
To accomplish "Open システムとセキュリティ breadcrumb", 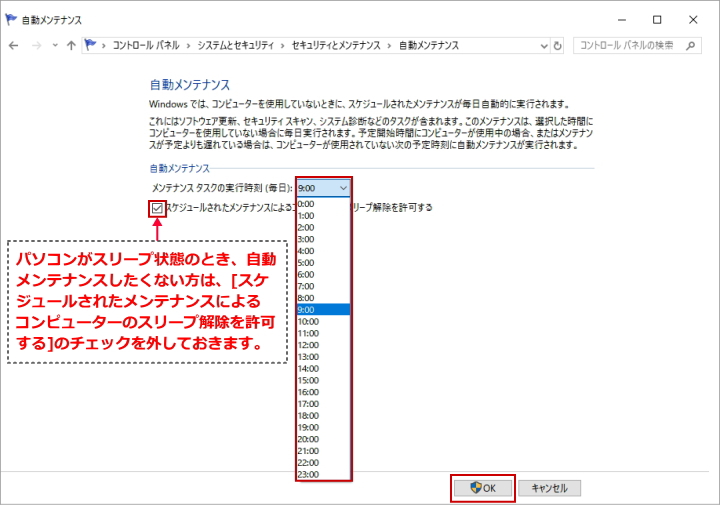I will coord(238,45).
